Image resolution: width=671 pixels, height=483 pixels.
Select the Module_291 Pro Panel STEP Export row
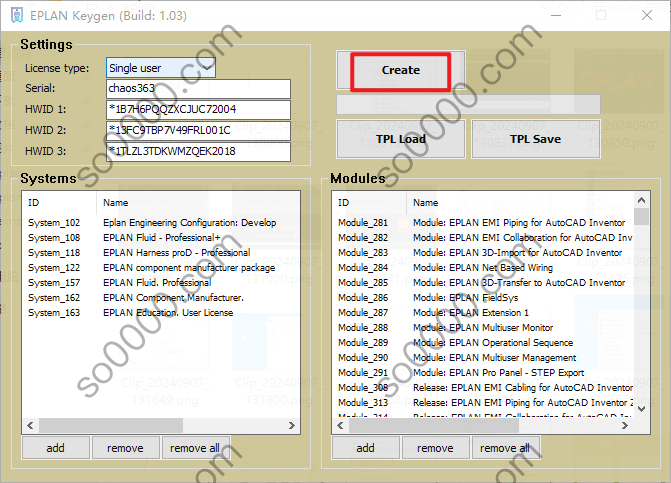483,373
